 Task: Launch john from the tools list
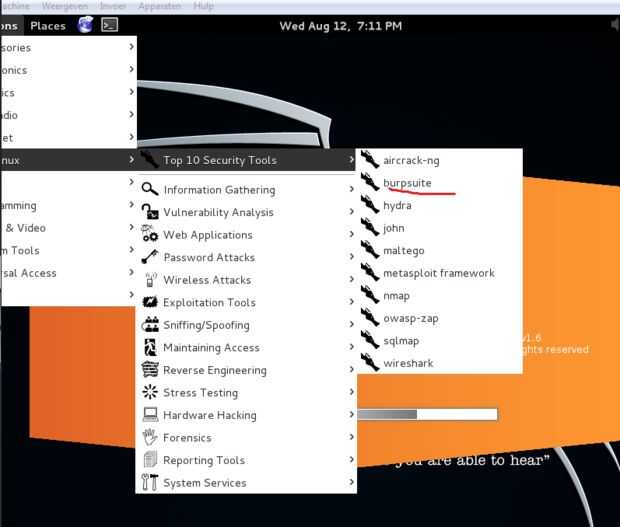[439, 227]
